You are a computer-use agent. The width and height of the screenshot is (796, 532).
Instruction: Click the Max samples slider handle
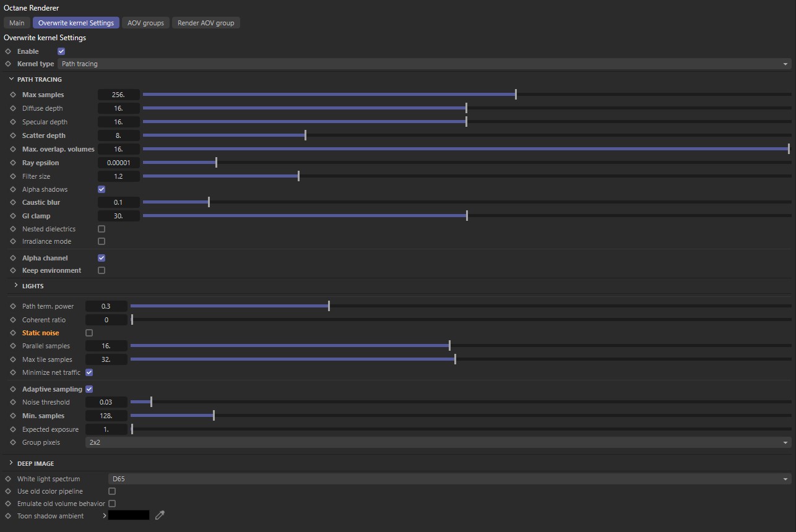516,95
